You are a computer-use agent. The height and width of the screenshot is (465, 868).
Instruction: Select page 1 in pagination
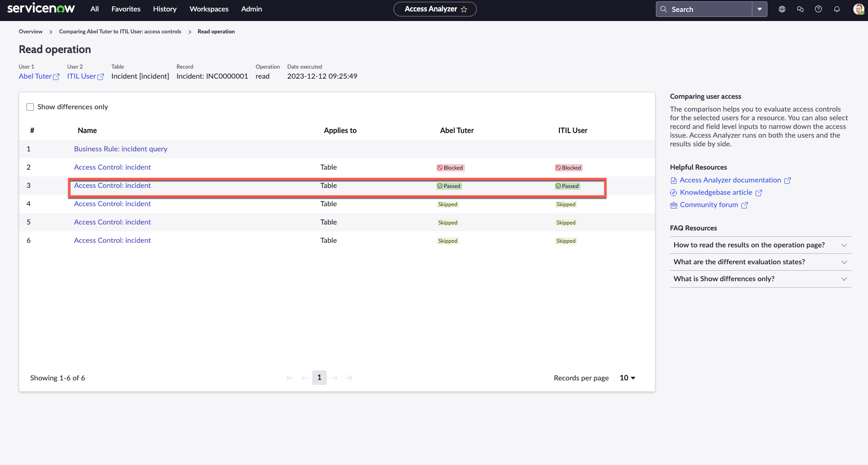320,378
